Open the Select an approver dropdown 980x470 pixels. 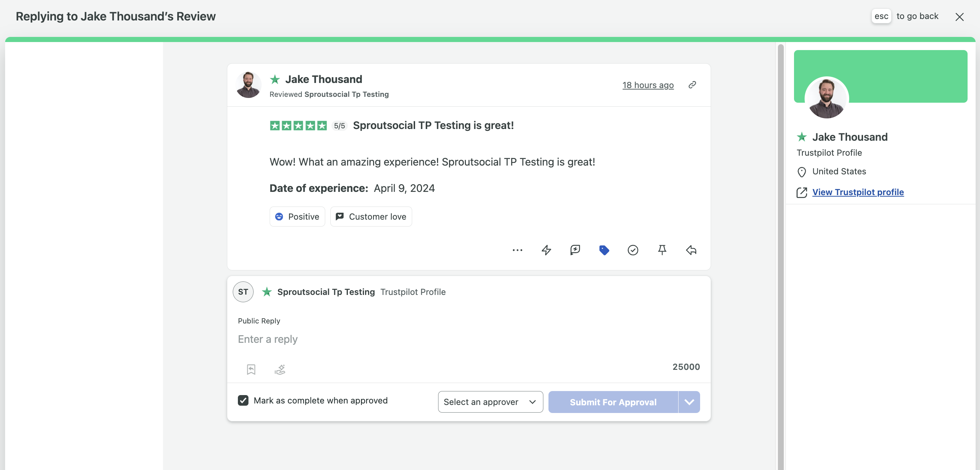pyautogui.click(x=490, y=402)
